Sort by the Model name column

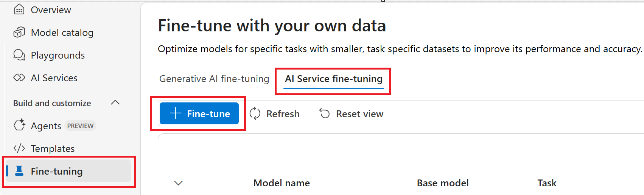[x=282, y=183]
